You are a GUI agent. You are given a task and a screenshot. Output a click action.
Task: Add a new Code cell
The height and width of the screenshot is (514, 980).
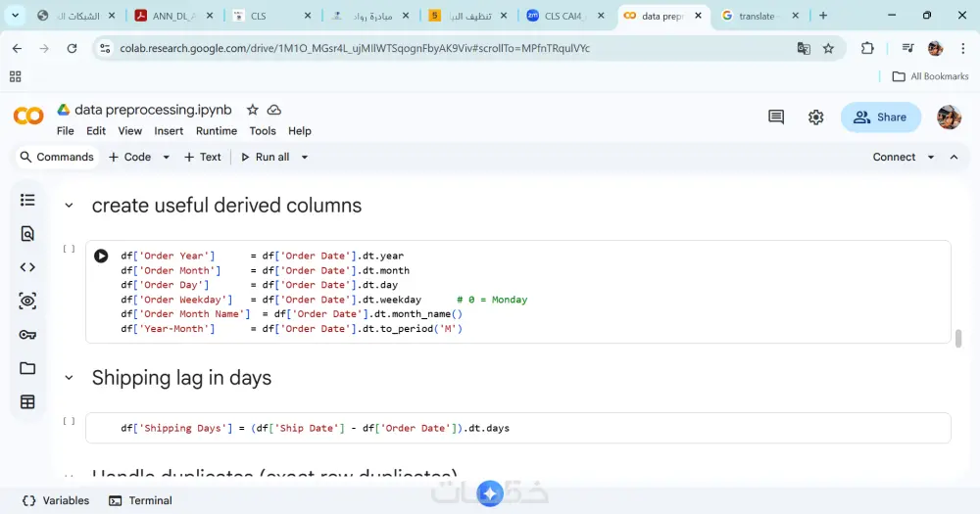point(130,158)
